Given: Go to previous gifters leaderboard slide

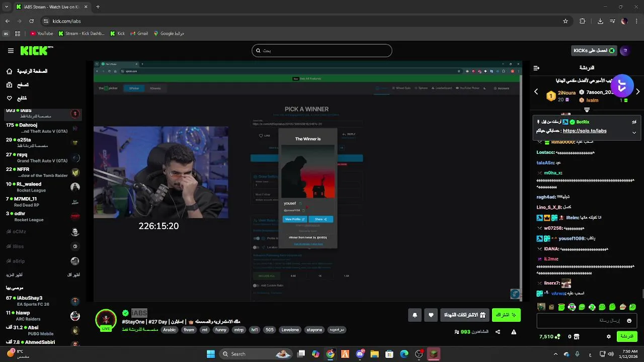Looking at the screenshot, I should tap(536, 92).
